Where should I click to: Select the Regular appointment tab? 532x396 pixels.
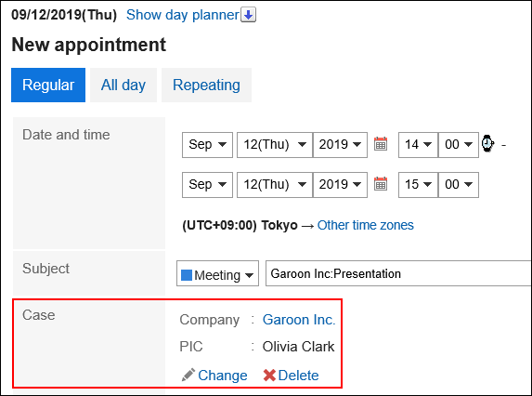point(48,85)
